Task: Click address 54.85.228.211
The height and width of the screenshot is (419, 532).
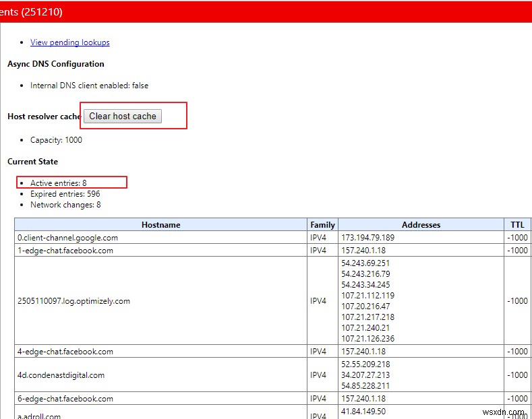Action: pos(365,386)
